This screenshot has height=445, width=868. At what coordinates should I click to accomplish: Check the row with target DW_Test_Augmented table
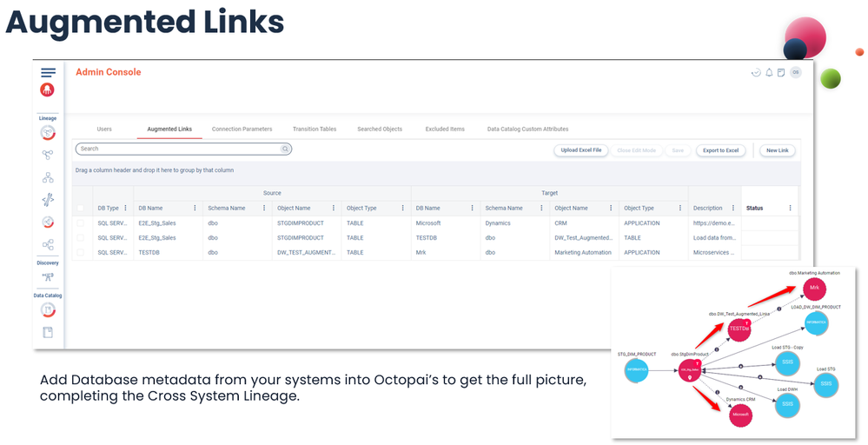[x=81, y=237]
